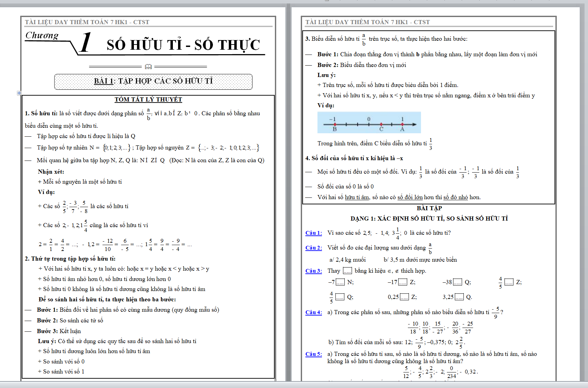This screenshot has height=388, width=588.
Task: Click the BÀI 1: TẬP HỢP CÁC SỐ HỮU TỈ title box
Action: pyautogui.click(x=154, y=81)
